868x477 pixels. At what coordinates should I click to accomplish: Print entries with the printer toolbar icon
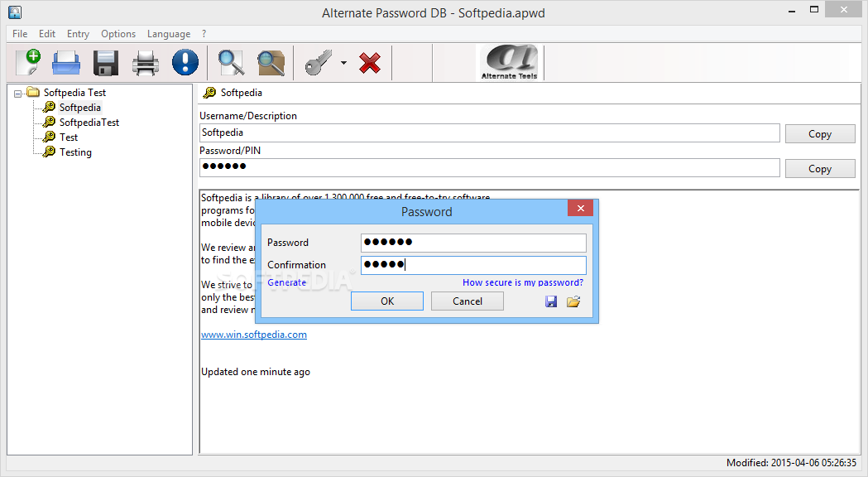pyautogui.click(x=146, y=63)
